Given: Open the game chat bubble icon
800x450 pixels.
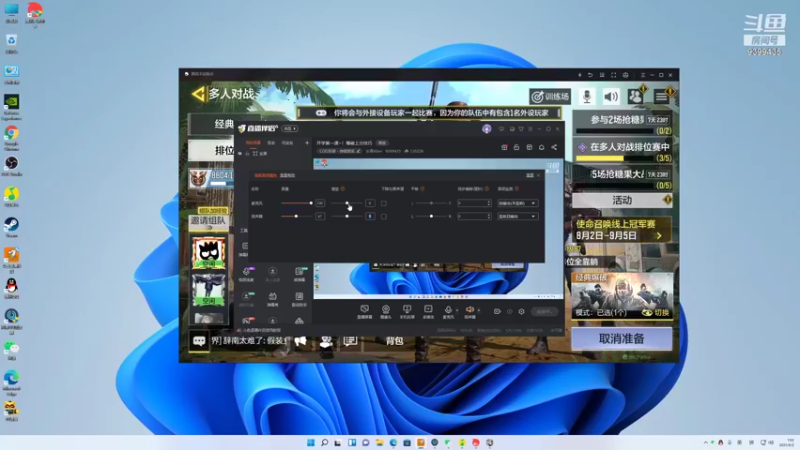Looking at the screenshot, I should pos(199,341).
